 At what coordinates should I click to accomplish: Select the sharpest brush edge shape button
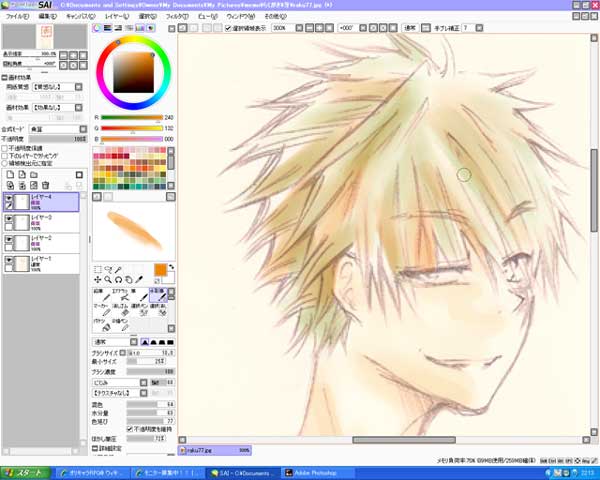[145, 342]
